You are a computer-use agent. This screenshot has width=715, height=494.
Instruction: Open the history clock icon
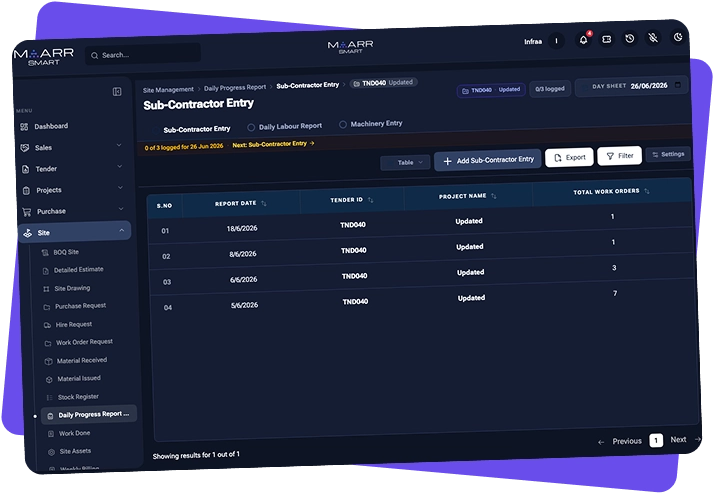tap(630, 39)
